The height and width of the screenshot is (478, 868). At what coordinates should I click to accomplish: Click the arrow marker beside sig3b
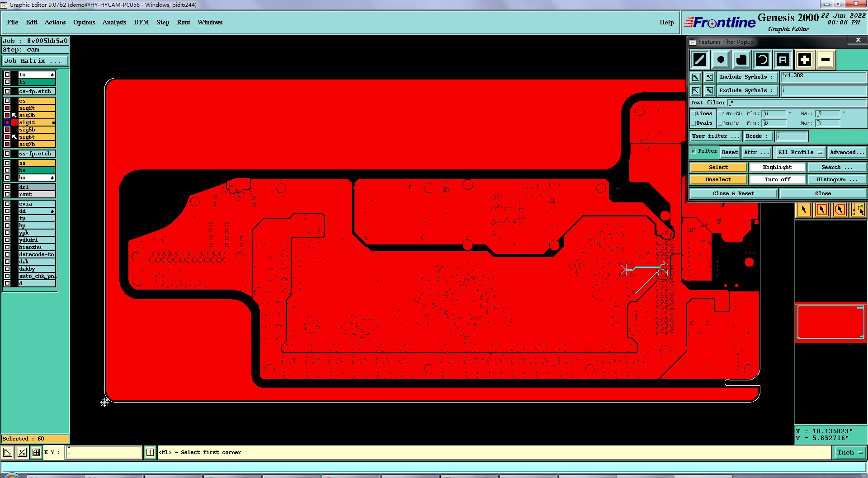coord(14,115)
